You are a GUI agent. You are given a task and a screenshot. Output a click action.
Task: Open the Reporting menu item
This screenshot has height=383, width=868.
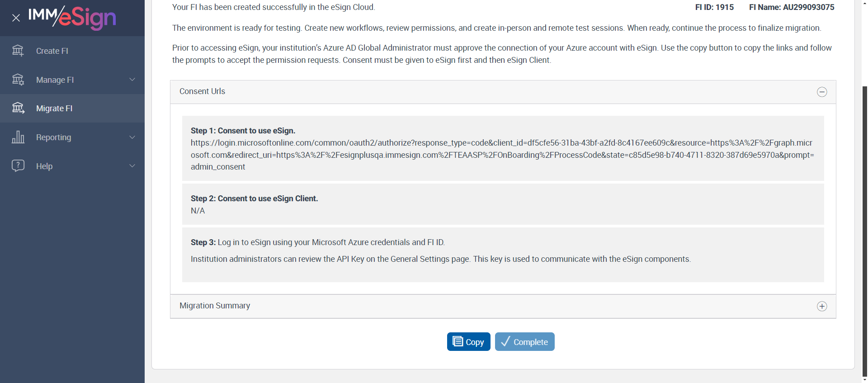coord(53,137)
